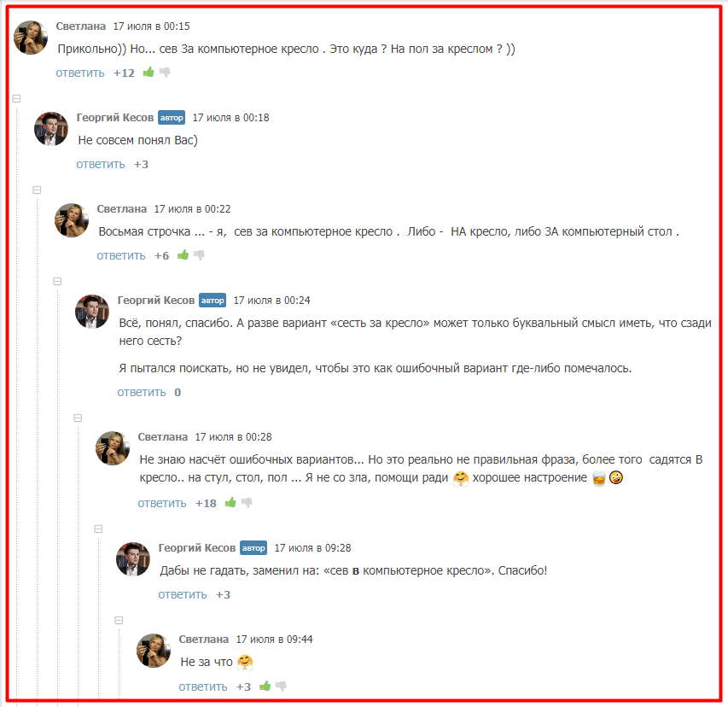The height and width of the screenshot is (707, 728).
Task: Collapse replies below the +18 comment
Action: [98, 529]
